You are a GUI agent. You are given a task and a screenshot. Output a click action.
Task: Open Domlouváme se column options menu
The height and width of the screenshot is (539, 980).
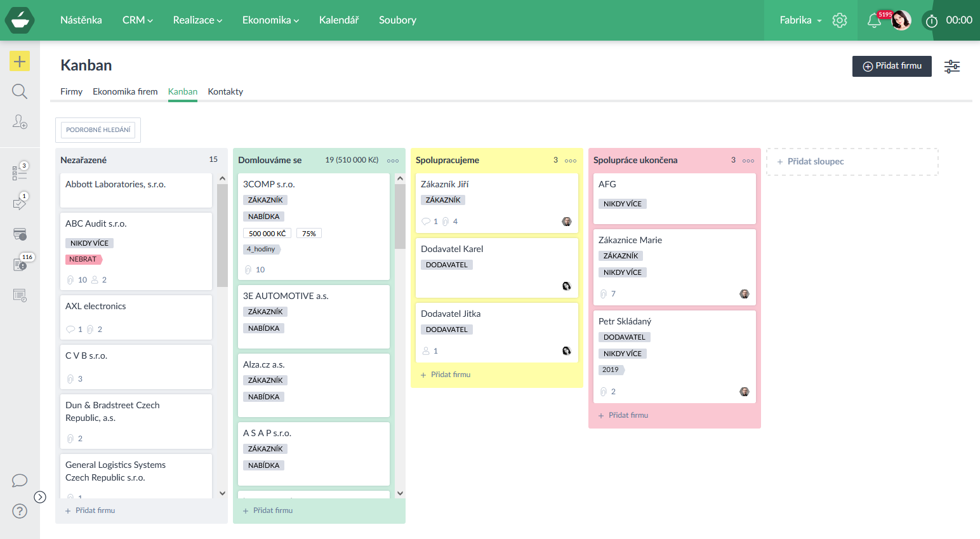(393, 161)
